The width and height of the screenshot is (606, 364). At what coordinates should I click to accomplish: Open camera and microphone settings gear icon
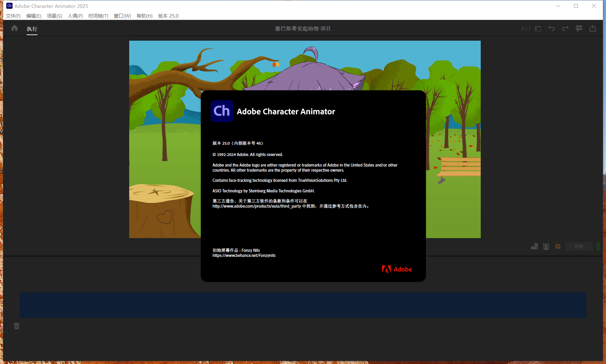point(557,246)
